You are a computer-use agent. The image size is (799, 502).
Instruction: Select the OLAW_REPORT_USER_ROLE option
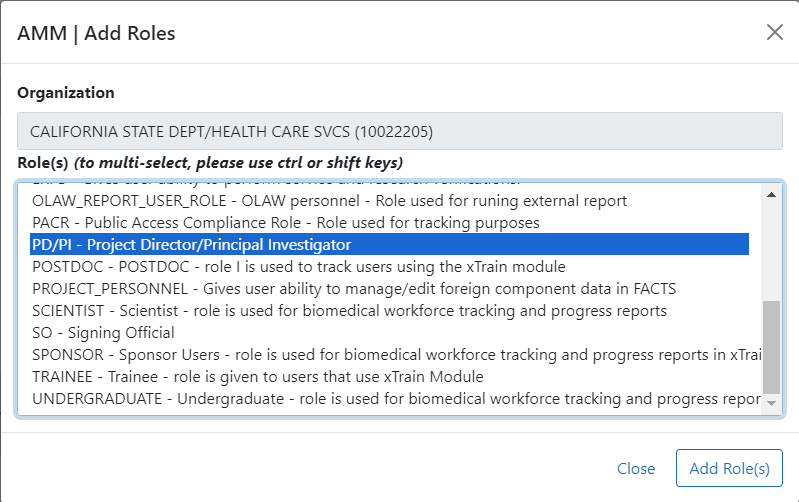tap(330, 201)
